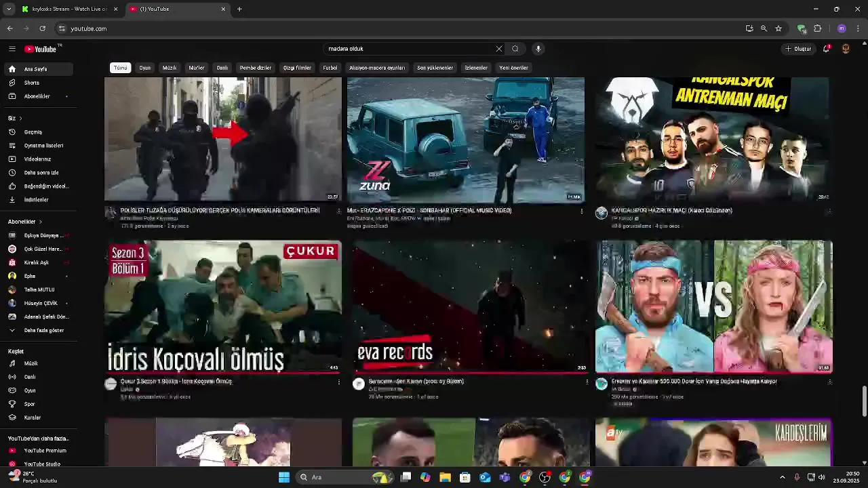Open Talha MUTLU channel subscription
Screen dimensions: 868x488
point(38,290)
